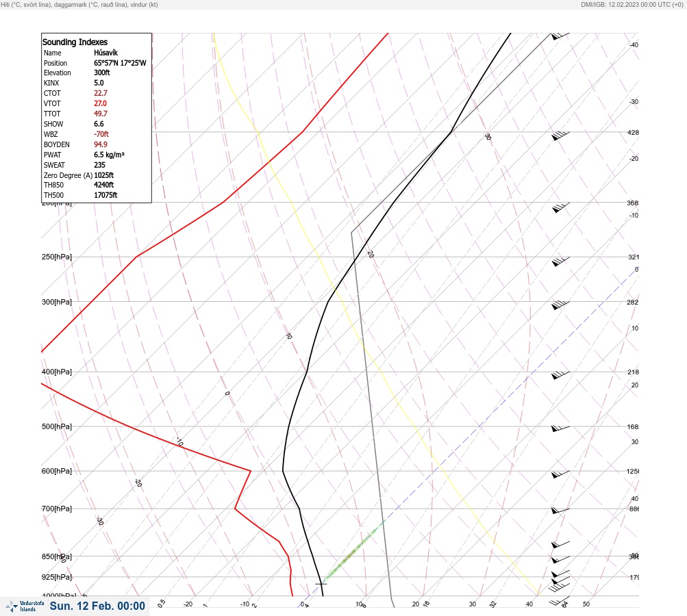Viewport: 687px width, 616px height.
Task: Click the TTOT value '49.7'
Action: [100, 114]
